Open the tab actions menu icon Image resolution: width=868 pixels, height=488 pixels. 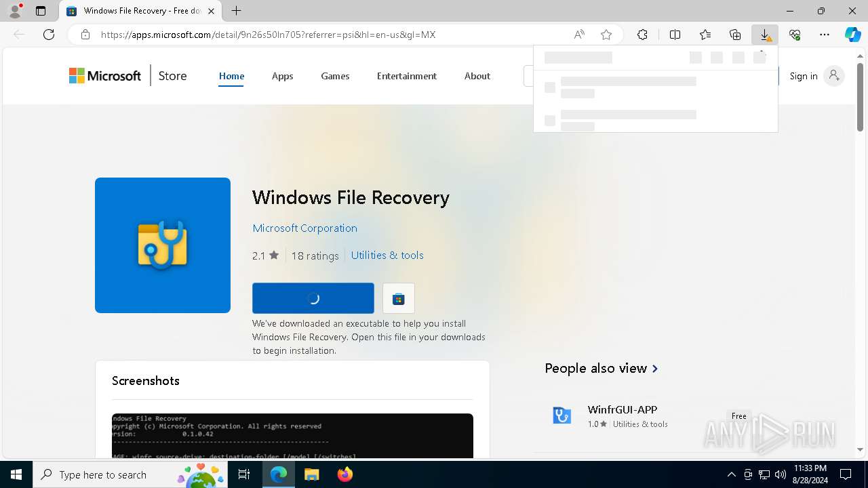[41, 11]
